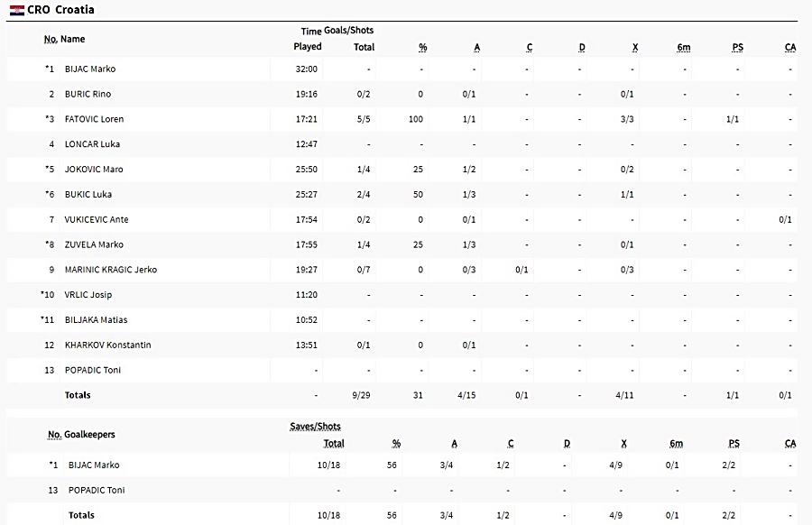The width and height of the screenshot is (812, 525).
Task: Click the percentage header in goals table
Action: pyautogui.click(x=422, y=47)
